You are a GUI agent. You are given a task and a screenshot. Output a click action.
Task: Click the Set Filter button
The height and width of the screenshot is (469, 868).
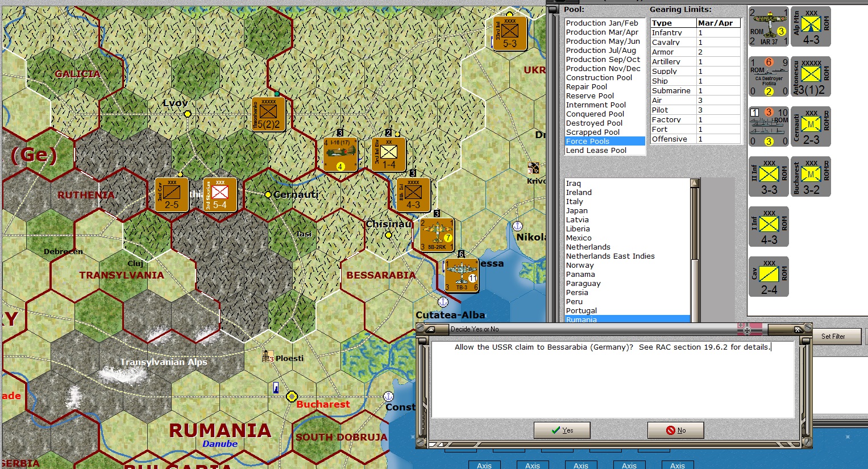[833, 337]
